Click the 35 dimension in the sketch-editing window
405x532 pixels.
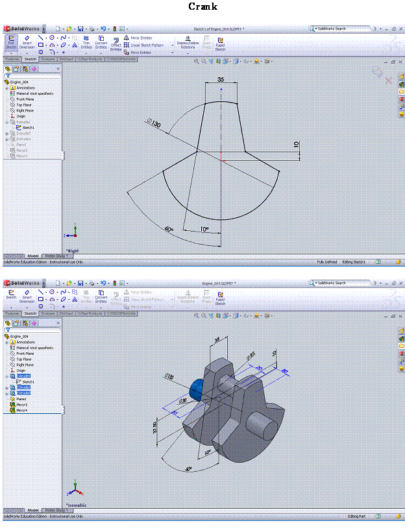coord(221,79)
